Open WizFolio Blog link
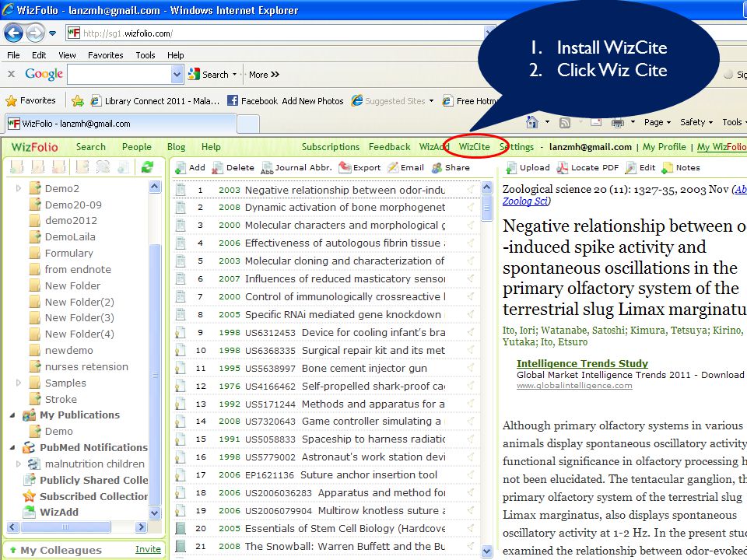The image size is (747, 560). 176,147
